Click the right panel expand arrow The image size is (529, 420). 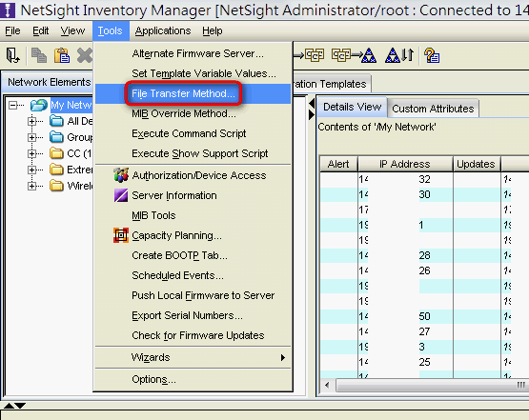click(x=312, y=115)
